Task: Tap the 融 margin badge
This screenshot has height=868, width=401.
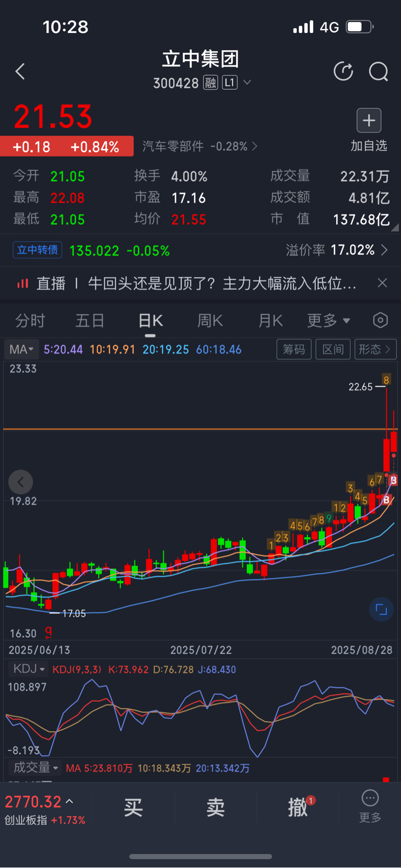Action: (210, 82)
